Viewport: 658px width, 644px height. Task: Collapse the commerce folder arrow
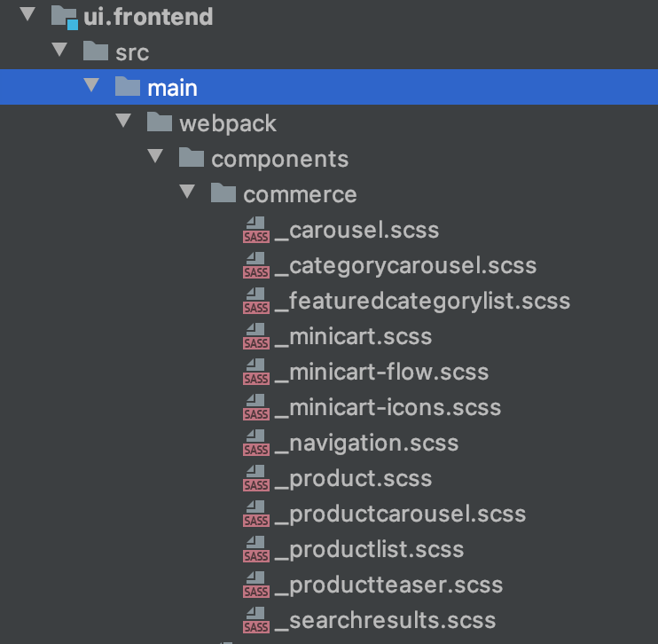187,192
